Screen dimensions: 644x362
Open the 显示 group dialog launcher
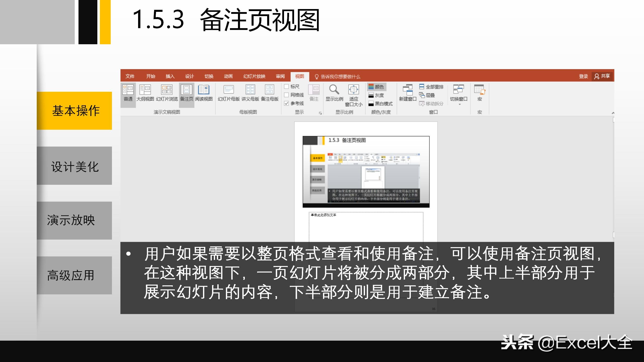tap(320, 114)
